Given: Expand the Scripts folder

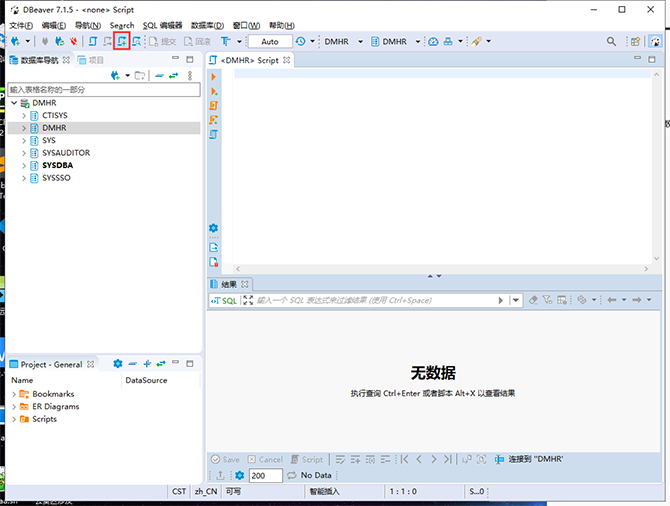Looking at the screenshot, I should 14,419.
